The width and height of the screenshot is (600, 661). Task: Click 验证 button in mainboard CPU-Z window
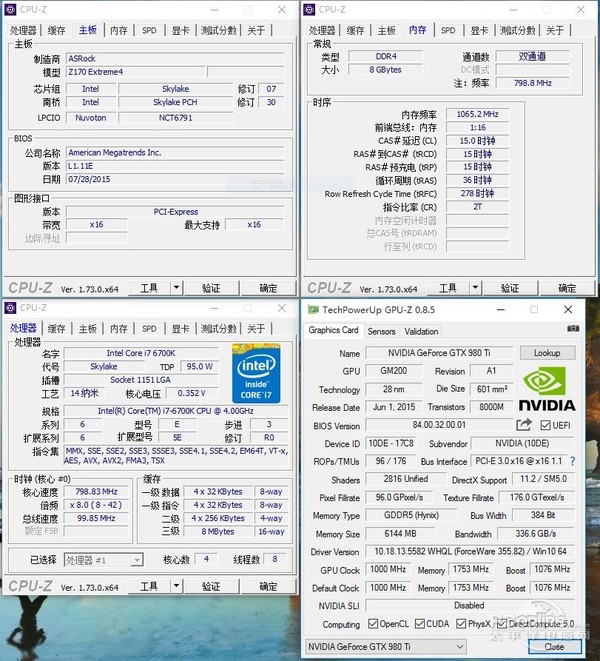point(211,288)
